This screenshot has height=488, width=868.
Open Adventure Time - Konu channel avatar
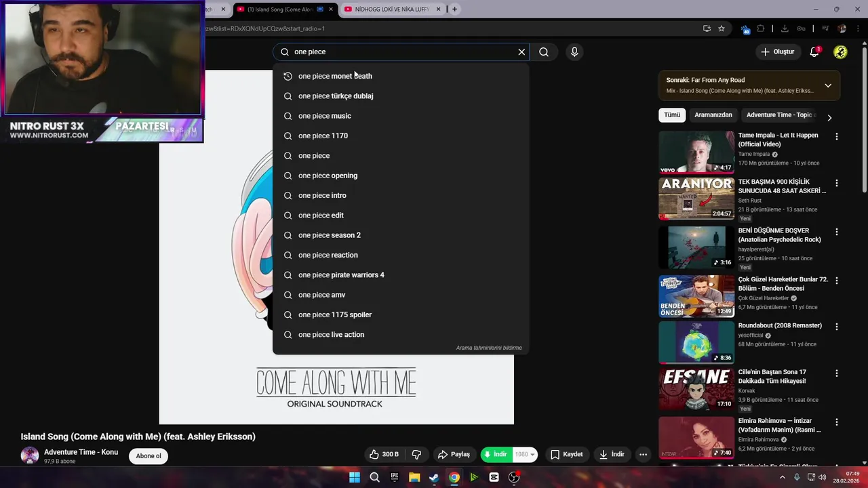[x=30, y=455]
